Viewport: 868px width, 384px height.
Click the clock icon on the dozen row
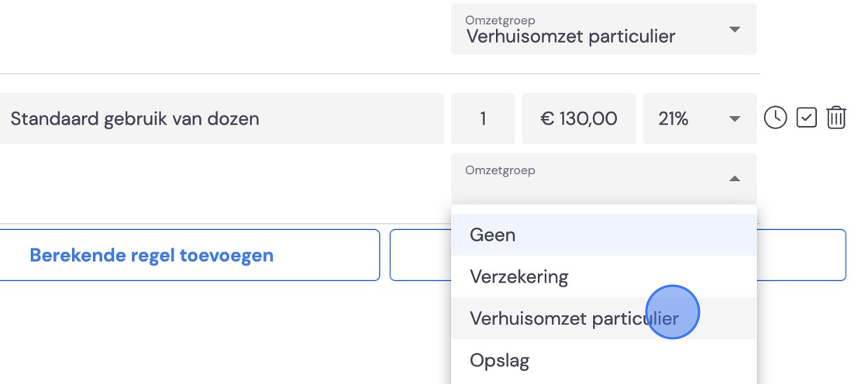tap(775, 118)
